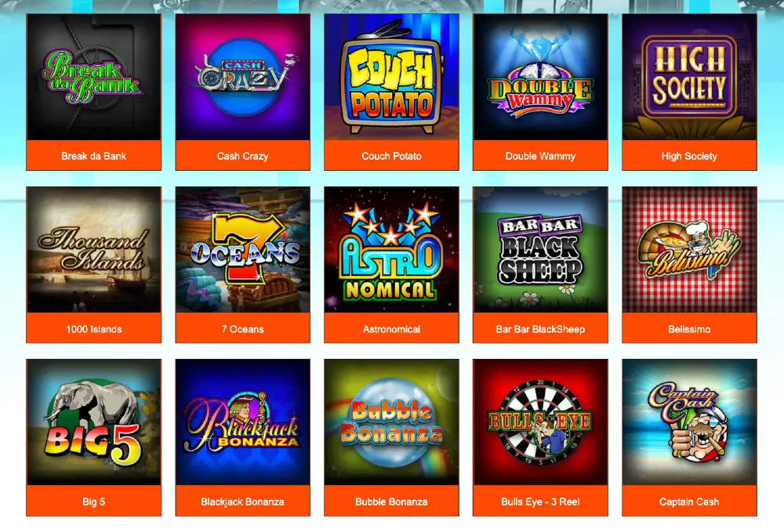Open the Blackjack Bonanza game artwork
This screenshot has height=532, width=784.
coord(242,422)
